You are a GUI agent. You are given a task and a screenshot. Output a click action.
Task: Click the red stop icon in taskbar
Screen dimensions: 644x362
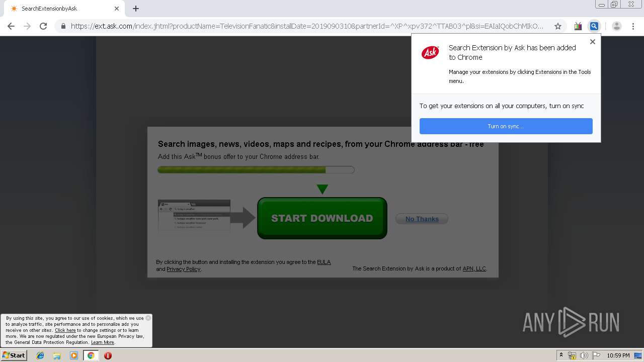[108, 355]
